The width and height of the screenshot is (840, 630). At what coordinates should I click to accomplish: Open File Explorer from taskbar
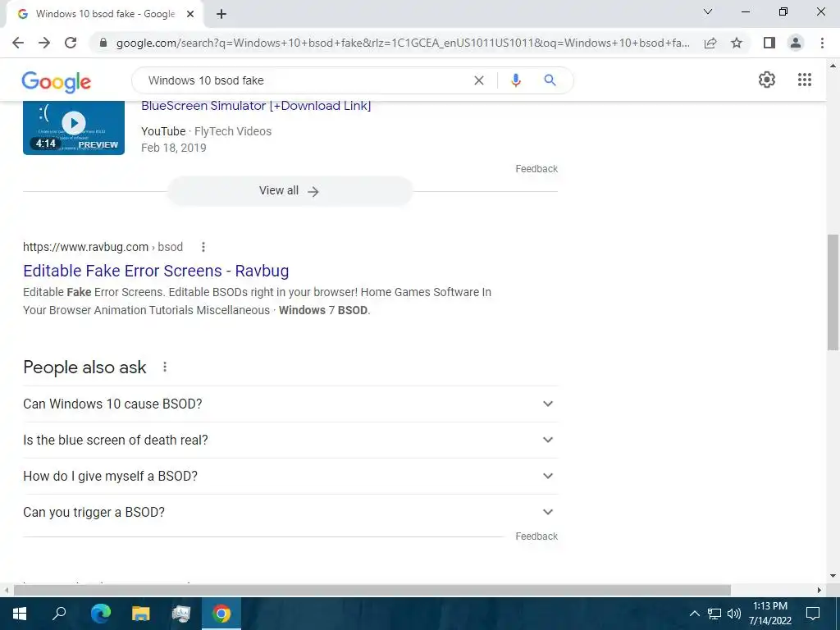141,614
